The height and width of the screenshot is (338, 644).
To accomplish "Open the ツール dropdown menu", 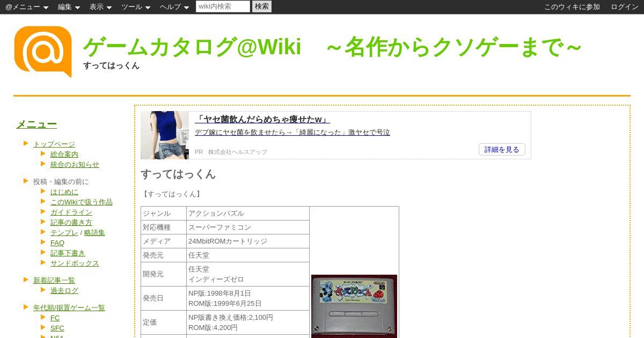I will pyautogui.click(x=136, y=7).
